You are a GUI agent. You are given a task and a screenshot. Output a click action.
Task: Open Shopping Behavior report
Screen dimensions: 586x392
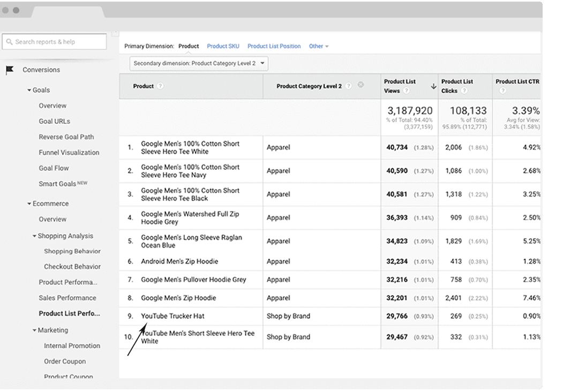click(x=72, y=251)
